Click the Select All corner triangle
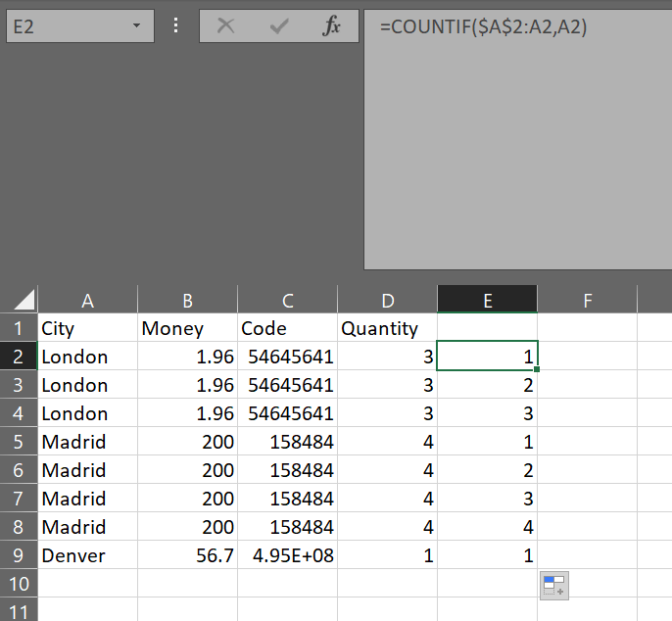The image size is (672, 621). pos(24,299)
